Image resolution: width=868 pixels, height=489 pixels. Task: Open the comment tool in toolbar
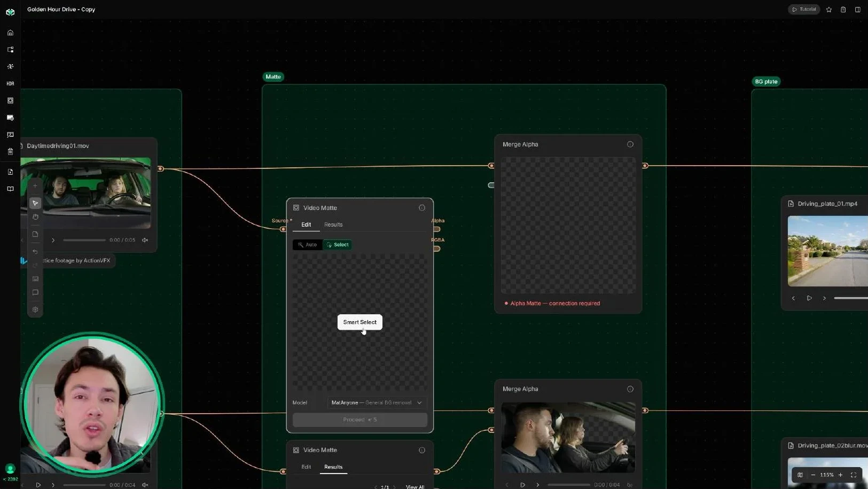[x=35, y=293]
